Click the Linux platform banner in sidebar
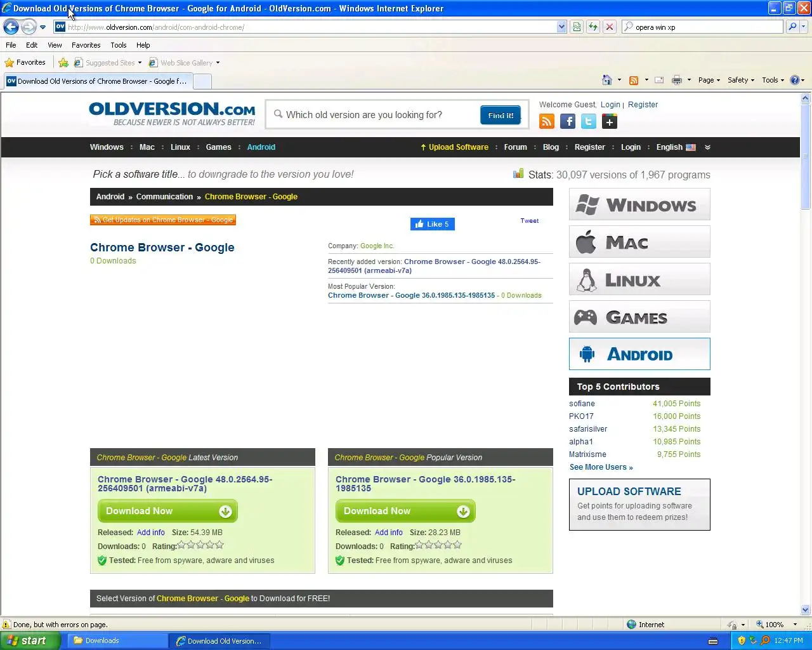 tap(639, 279)
